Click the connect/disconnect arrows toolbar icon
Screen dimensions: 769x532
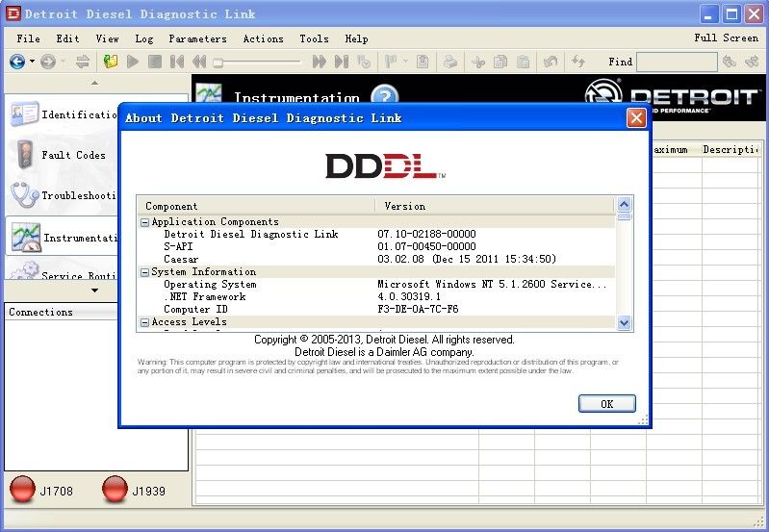click(83, 62)
